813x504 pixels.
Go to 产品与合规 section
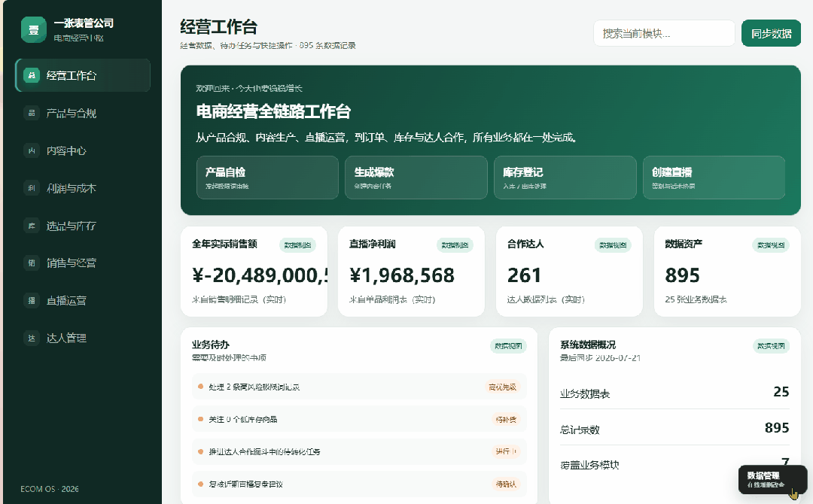click(x=83, y=113)
